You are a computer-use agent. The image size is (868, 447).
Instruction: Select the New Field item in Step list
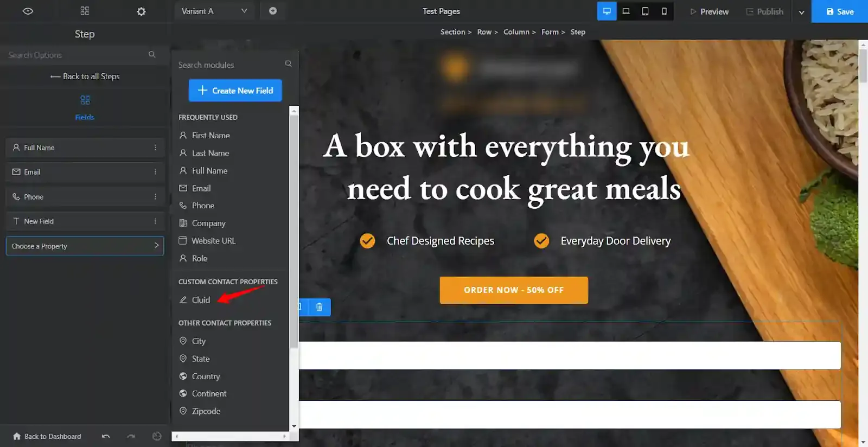85,221
